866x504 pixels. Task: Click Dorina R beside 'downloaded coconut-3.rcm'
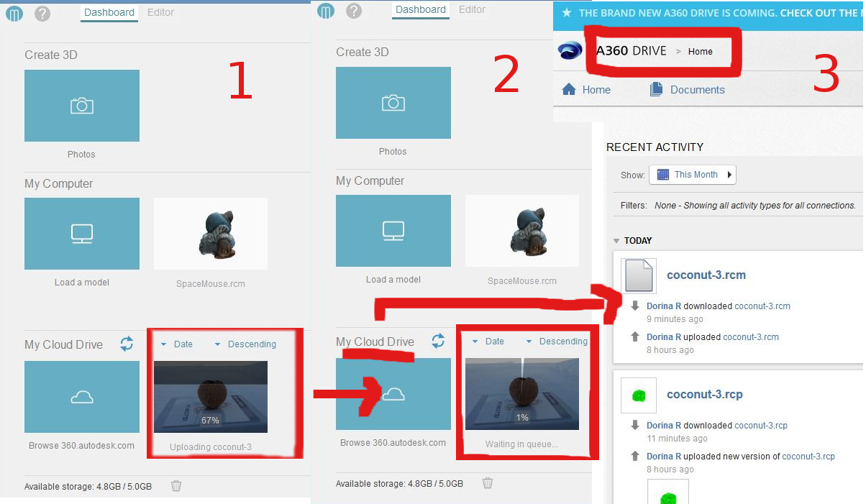click(664, 306)
